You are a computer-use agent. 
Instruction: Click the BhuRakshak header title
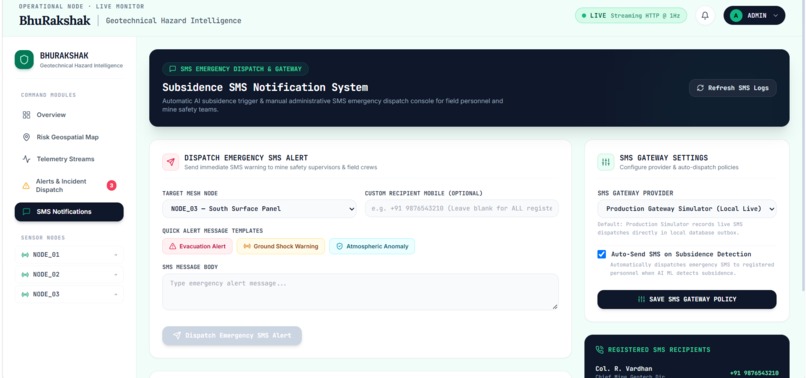coord(55,21)
